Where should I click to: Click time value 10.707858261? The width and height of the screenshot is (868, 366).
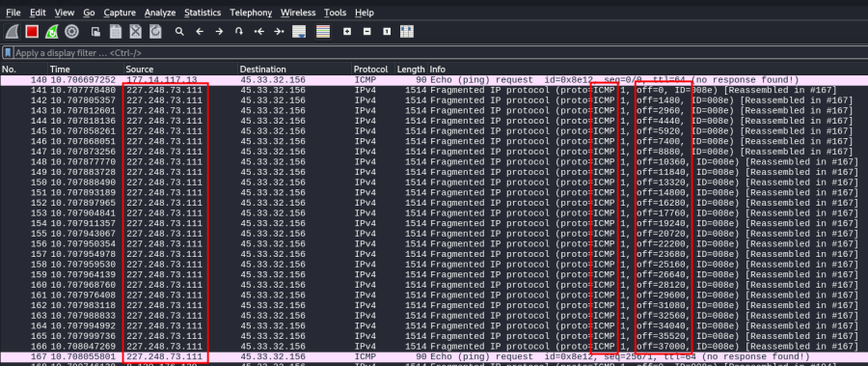pos(83,131)
